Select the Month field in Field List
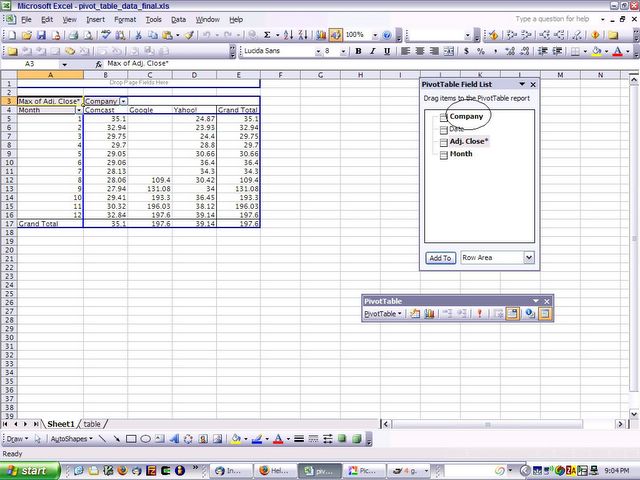The image size is (640, 480). click(x=461, y=154)
